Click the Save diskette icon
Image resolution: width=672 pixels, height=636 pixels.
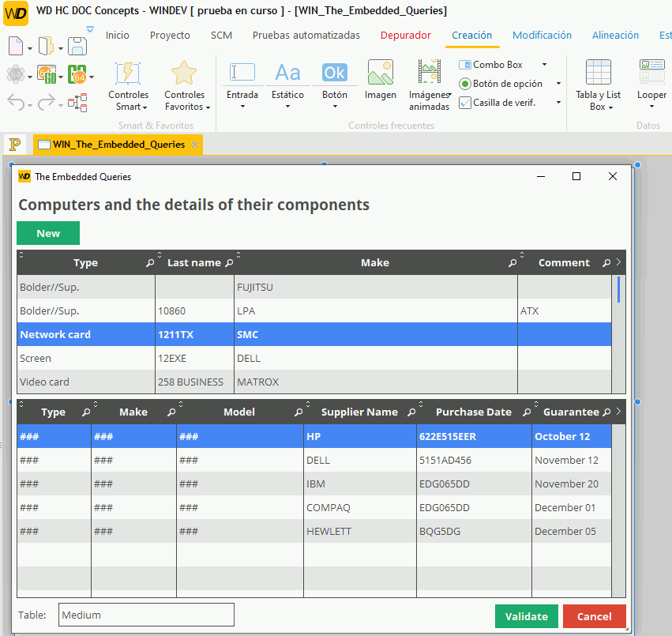(77, 46)
